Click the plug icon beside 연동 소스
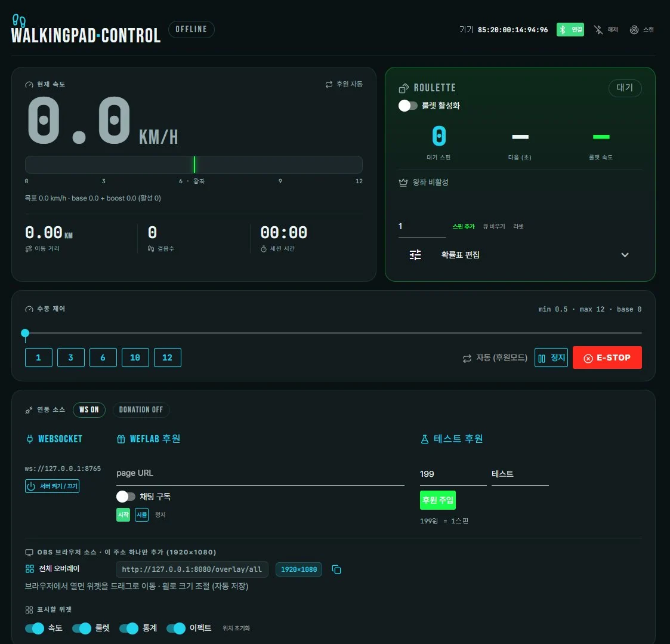 tap(29, 410)
